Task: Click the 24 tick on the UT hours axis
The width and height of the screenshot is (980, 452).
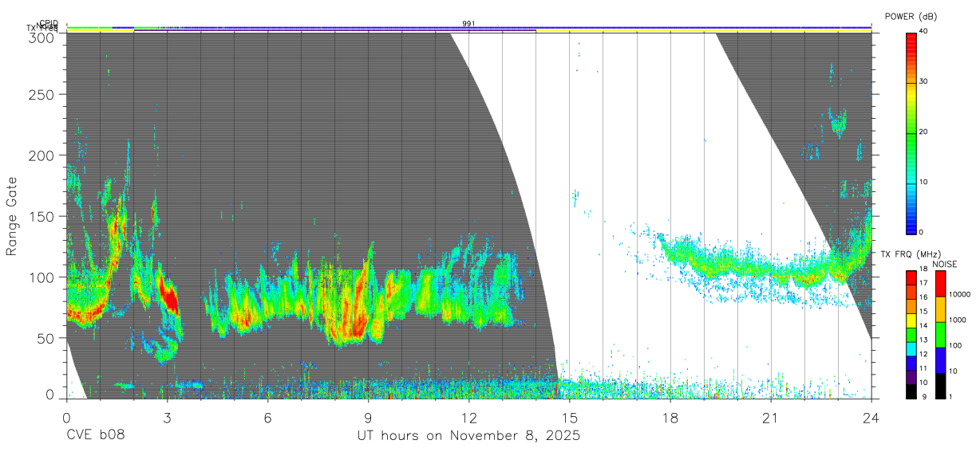Action: (871, 417)
